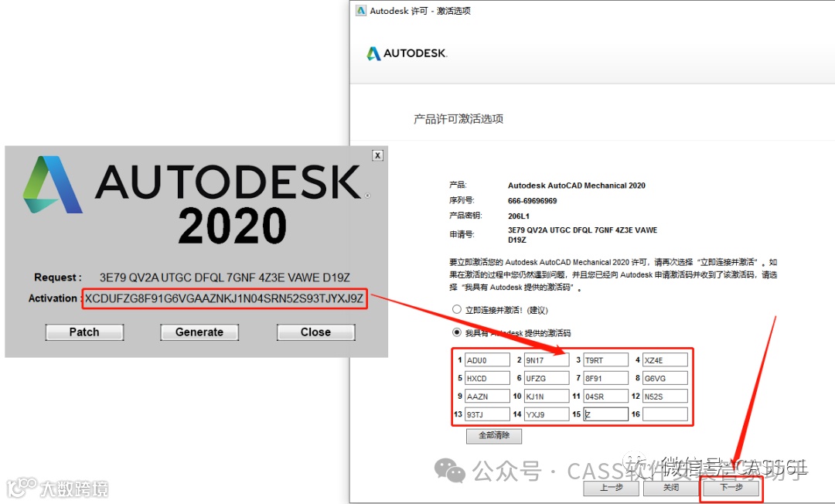Click activation field 13 containing 93TJ
This screenshot has height=504, width=835.
click(x=487, y=414)
